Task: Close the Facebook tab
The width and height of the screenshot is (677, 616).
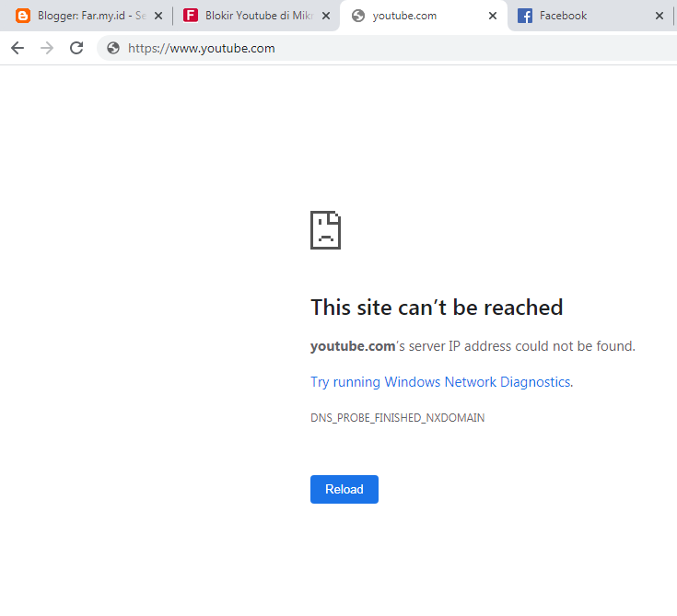Action: tap(659, 16)
